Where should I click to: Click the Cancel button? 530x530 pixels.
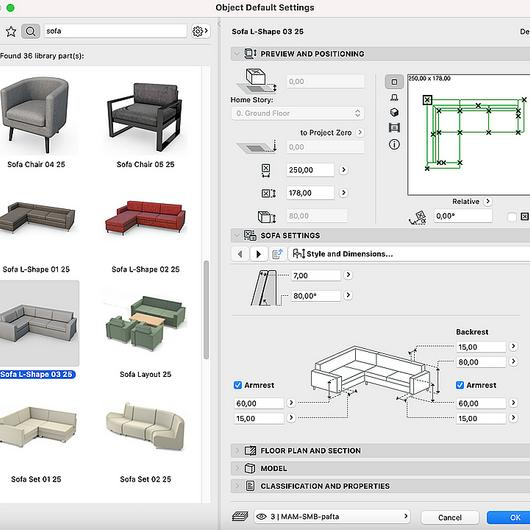tap(450, 517)
